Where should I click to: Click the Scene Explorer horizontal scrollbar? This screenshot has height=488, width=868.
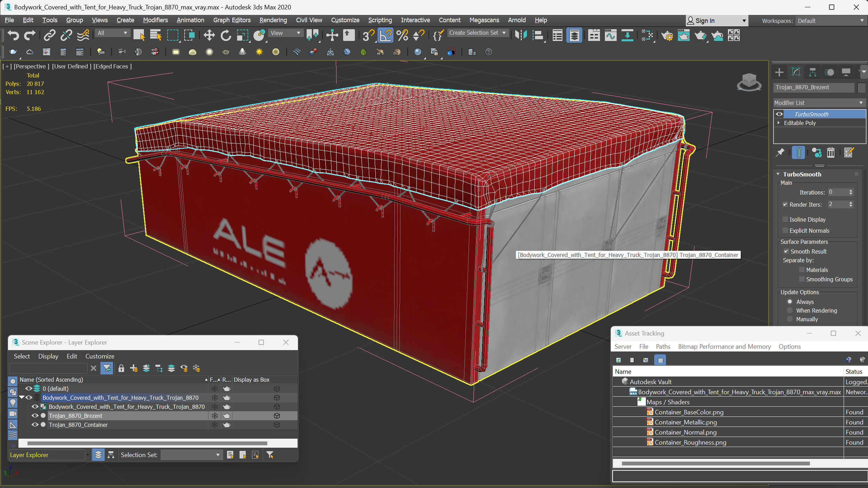click(147, 444)
